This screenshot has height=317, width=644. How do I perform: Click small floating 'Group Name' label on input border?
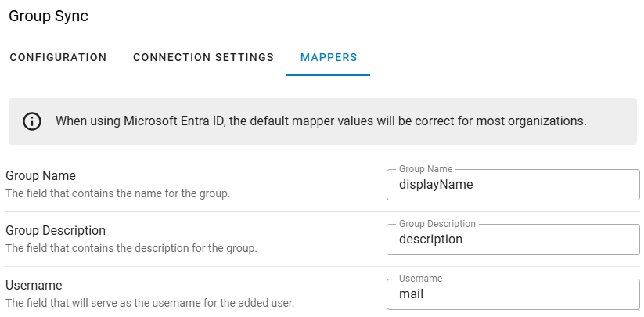click(x=426, y=169)
